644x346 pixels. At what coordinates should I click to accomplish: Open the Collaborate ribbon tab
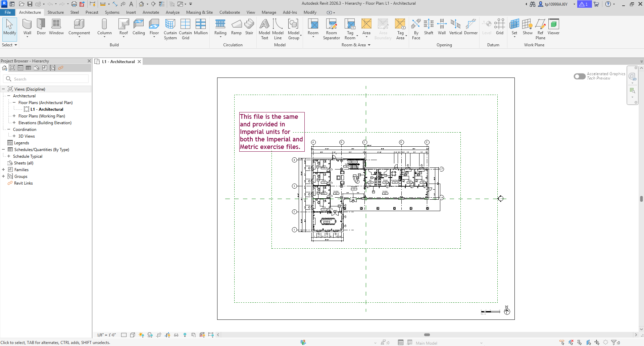(230, 12)
